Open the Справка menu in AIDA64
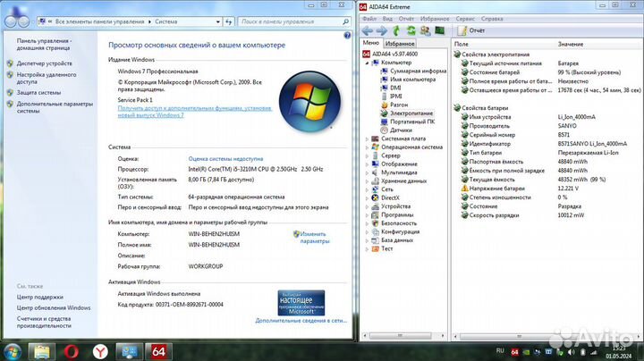 tap(492, 19)
